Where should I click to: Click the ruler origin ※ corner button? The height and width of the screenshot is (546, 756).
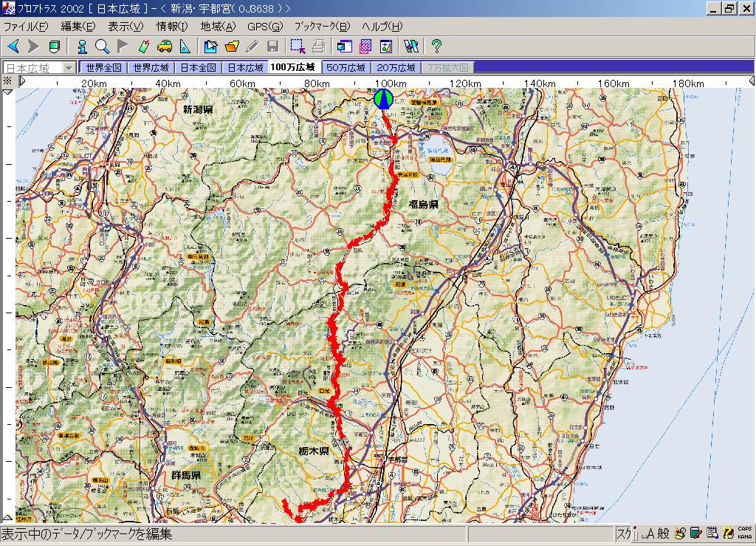7,81
